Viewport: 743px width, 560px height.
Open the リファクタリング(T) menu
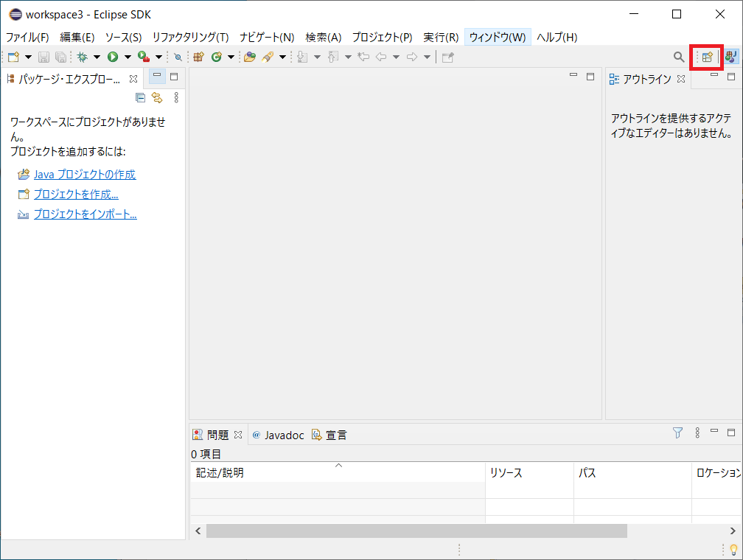[x=190, y=37]
